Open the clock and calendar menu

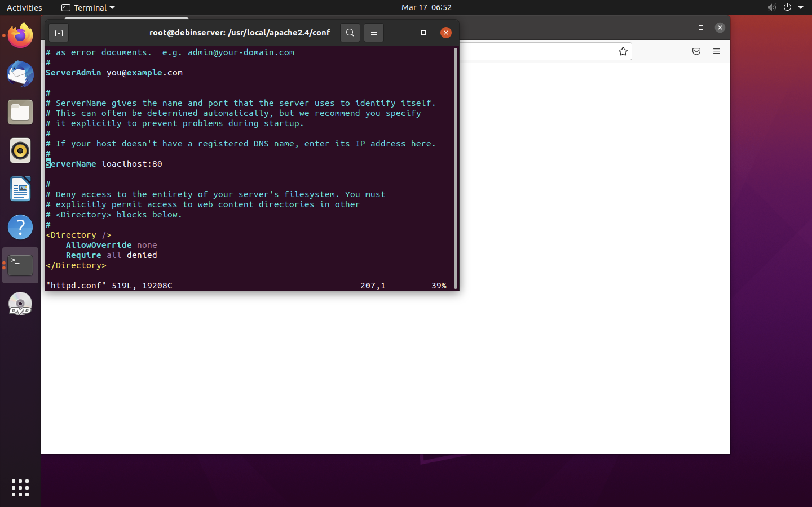(426, 7)
